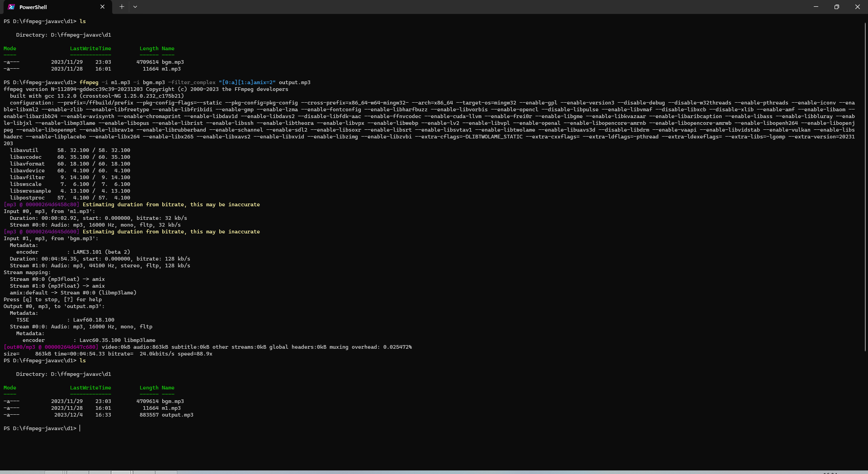Click the maximize window icon
This screenshot has width=868, height=474.
tap(836, 7)
